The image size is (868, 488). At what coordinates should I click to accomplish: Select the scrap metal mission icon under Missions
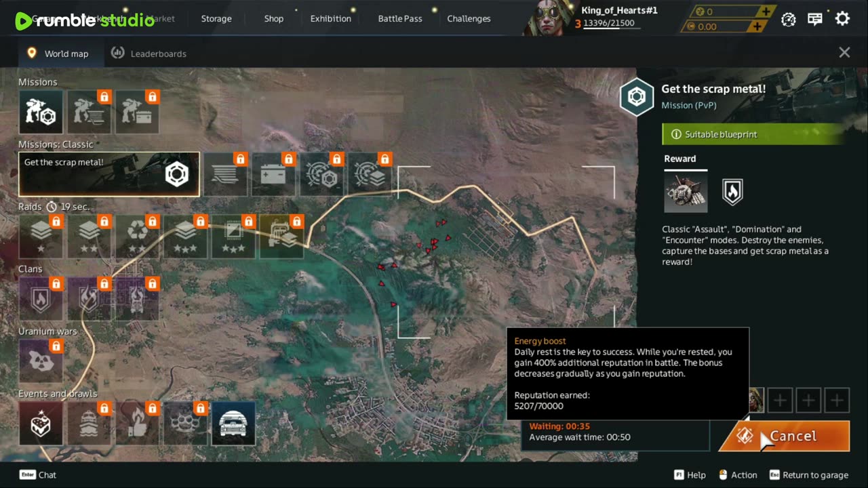pos(41,112)
